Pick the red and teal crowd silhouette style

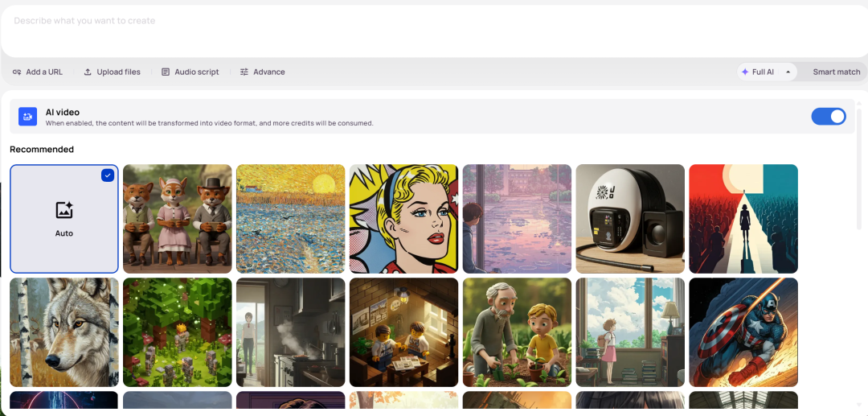pyautogui.click(x=743, y=219)
